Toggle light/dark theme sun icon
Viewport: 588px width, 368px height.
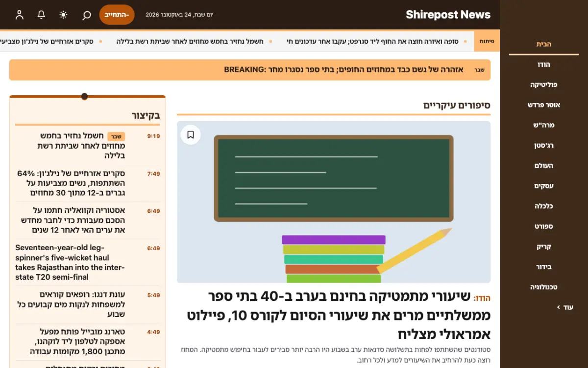(64, 15)
